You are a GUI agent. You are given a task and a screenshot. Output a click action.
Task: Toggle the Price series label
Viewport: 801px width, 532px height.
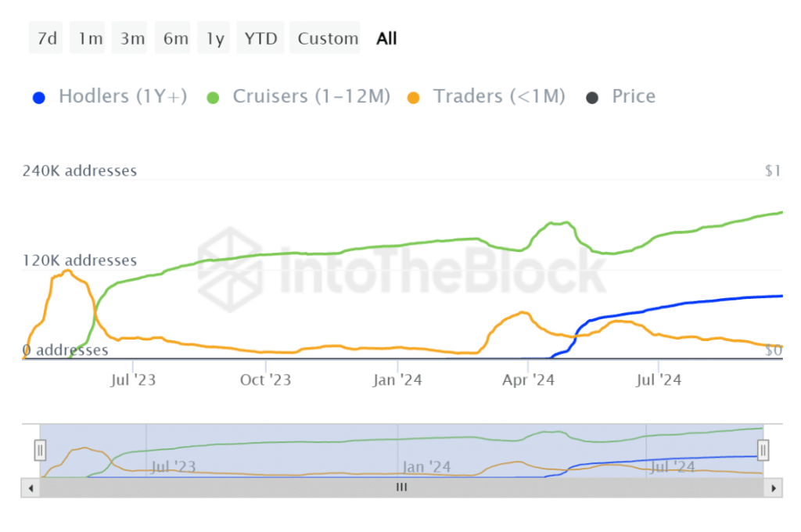tap(634, 97)
